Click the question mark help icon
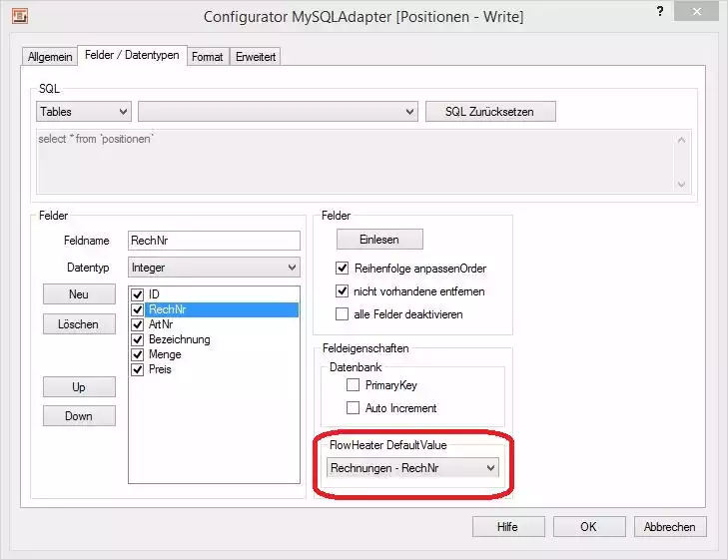This screenshot has height=560, width=728. pos(660,11)
